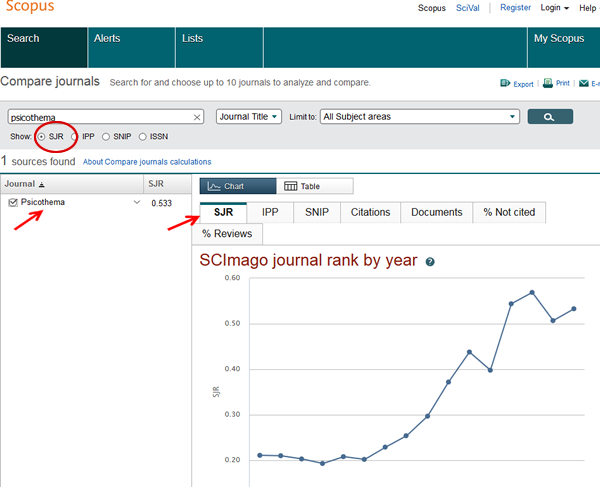Switch to Chart view

pos(237,186)
